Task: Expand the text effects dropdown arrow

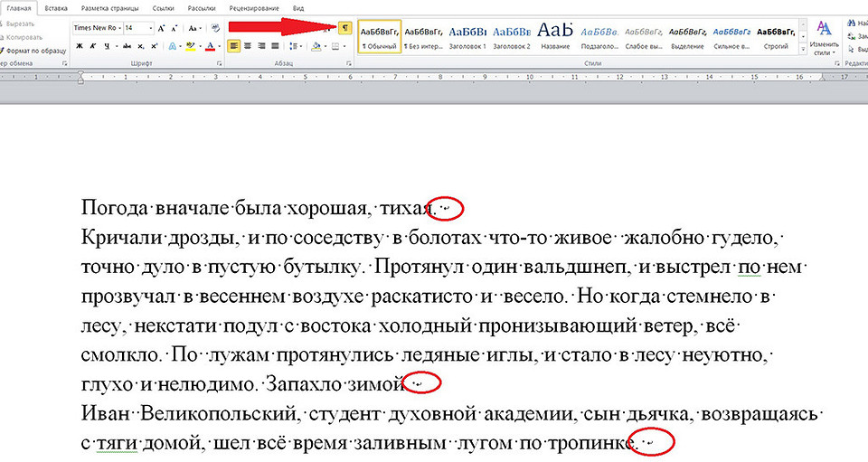Action: pyautogui.click(x=180, y=46)
